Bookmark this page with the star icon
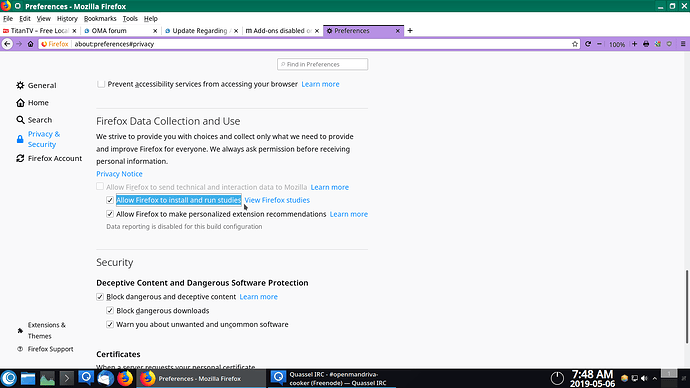This screenshot has width=690, height=388. pyautogui.click(x=575, y=44)
